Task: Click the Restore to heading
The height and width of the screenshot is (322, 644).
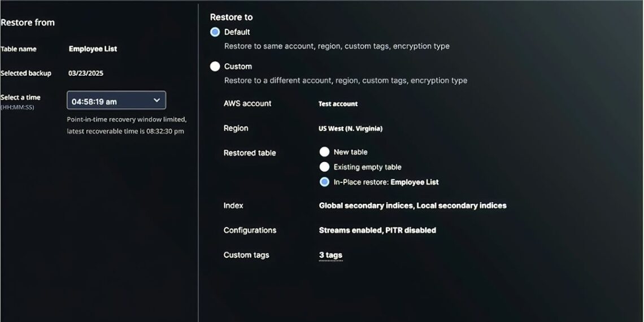Action: pos(231,18)
